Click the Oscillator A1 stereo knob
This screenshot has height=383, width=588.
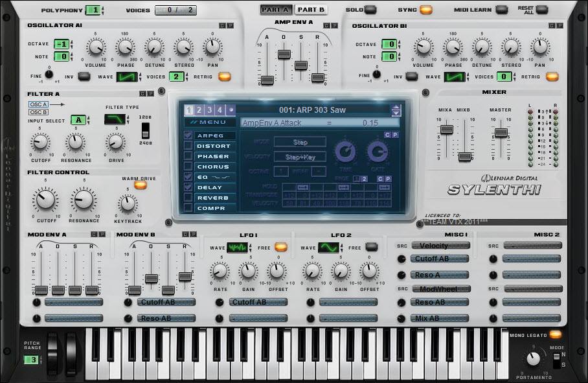[183, 47]
